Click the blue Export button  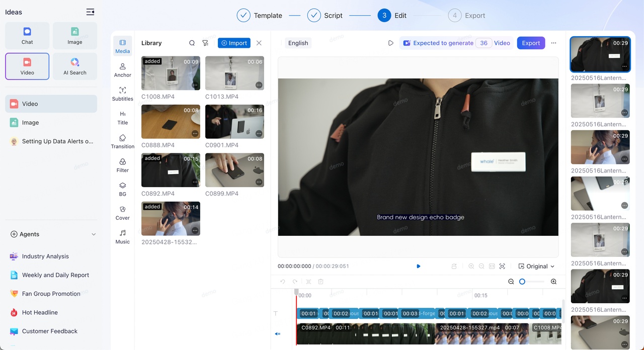tap(531, 43)
